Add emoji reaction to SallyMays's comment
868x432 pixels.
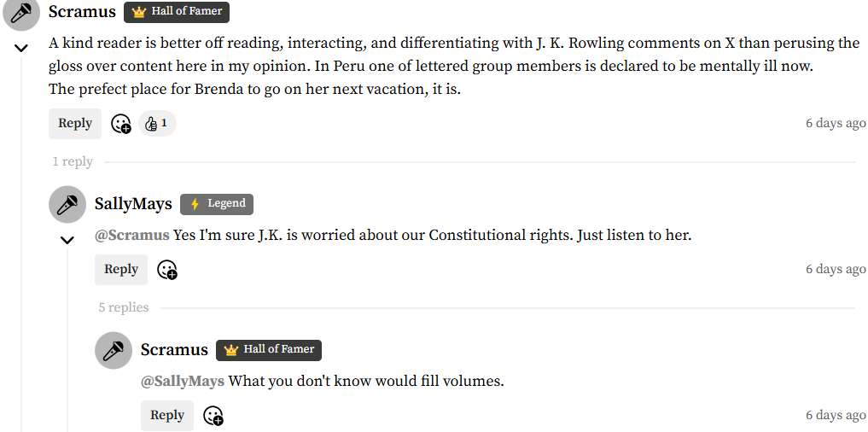167,270
